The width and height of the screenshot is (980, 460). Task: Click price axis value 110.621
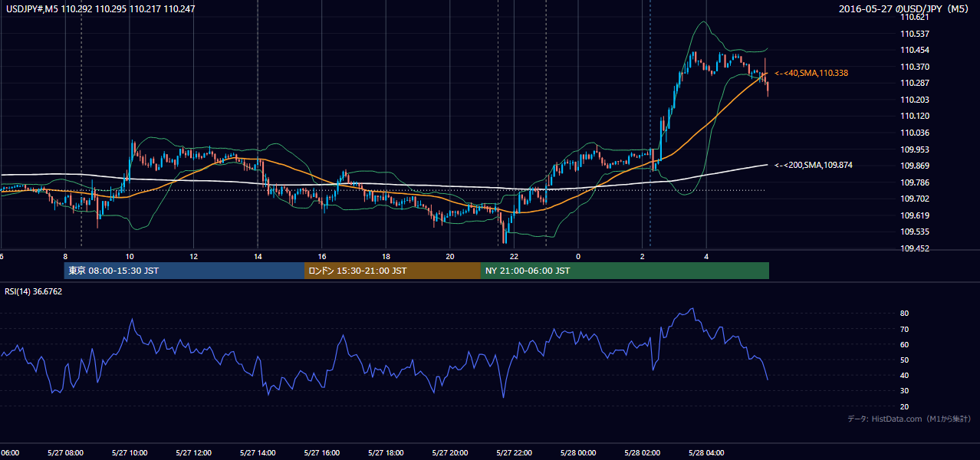[x=915, y=17]
